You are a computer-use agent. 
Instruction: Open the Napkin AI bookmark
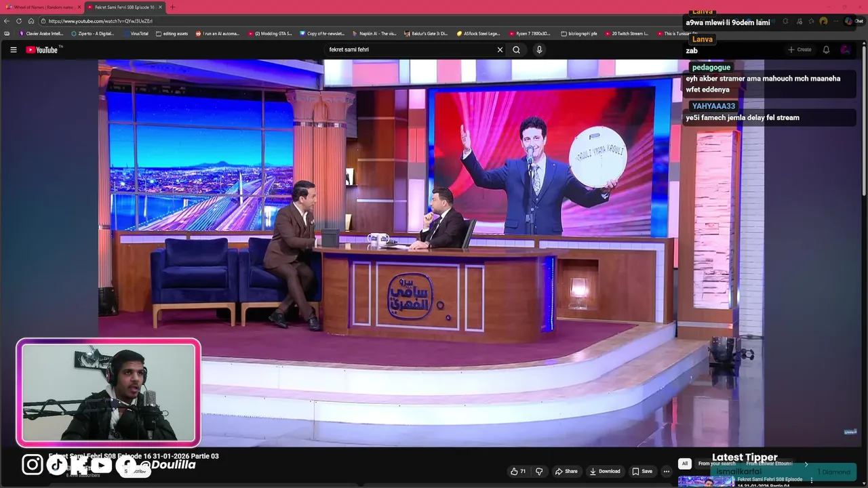point(374,33)
